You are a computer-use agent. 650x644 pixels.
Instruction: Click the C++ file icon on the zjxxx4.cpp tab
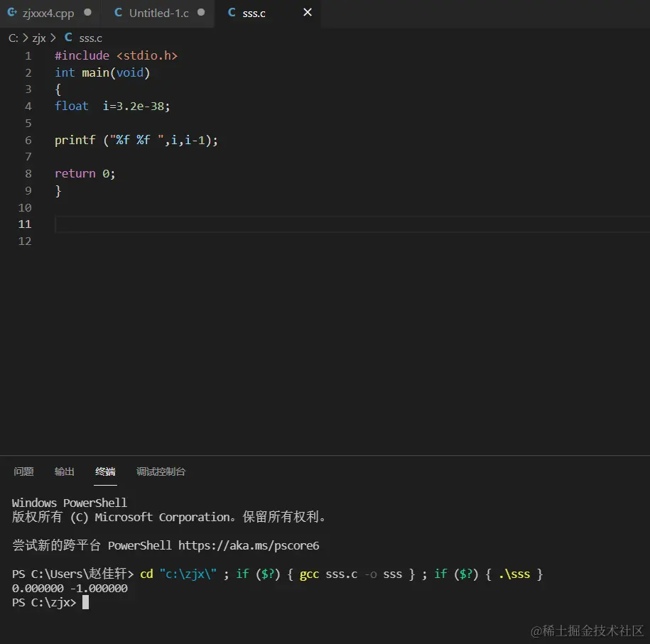point(12,12)
